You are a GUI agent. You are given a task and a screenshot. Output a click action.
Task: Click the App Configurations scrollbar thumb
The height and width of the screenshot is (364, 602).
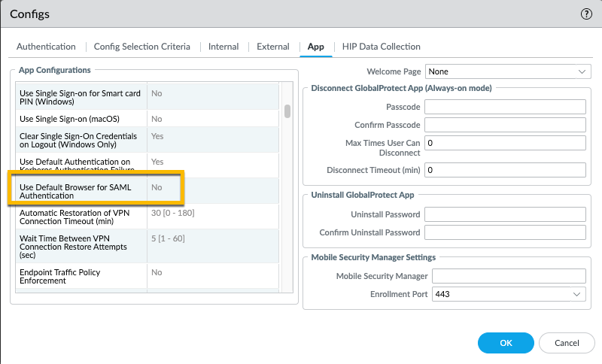(287, 111)
